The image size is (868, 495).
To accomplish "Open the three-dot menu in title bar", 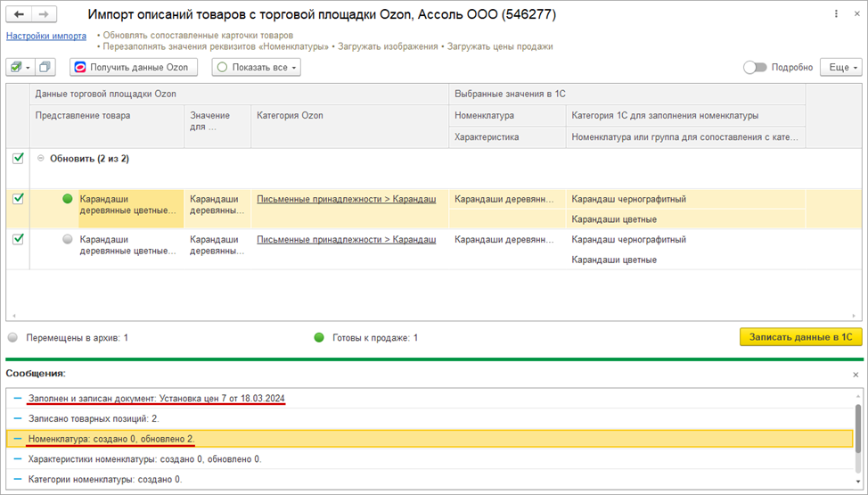I will tap(836, 15).
